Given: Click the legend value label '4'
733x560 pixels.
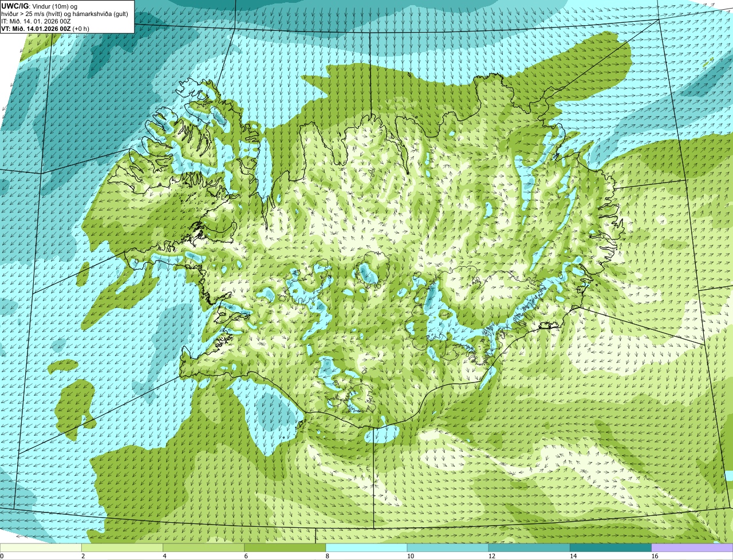Looking at the screenshot, I should [x=164, y=556].
